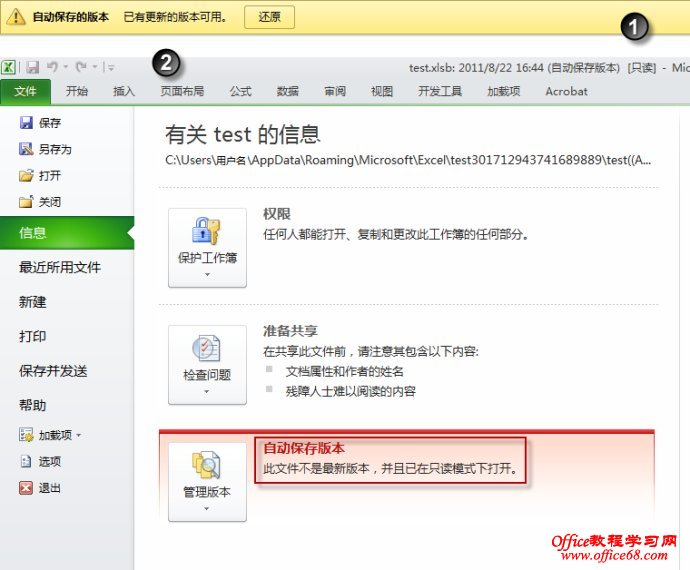Image resolution: width=690 pixels, height=570 pixels.
Task: Open 选项 from the backstage menu
Action: point(50,462)
